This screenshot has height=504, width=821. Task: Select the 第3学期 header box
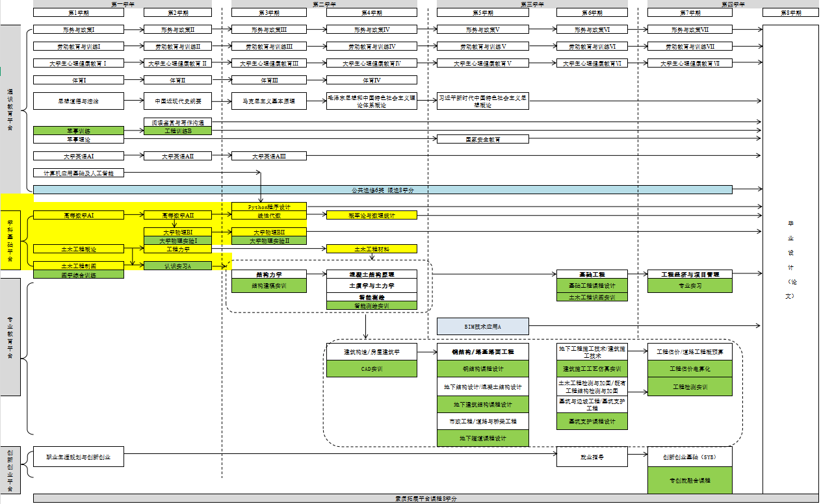point(268,12)
